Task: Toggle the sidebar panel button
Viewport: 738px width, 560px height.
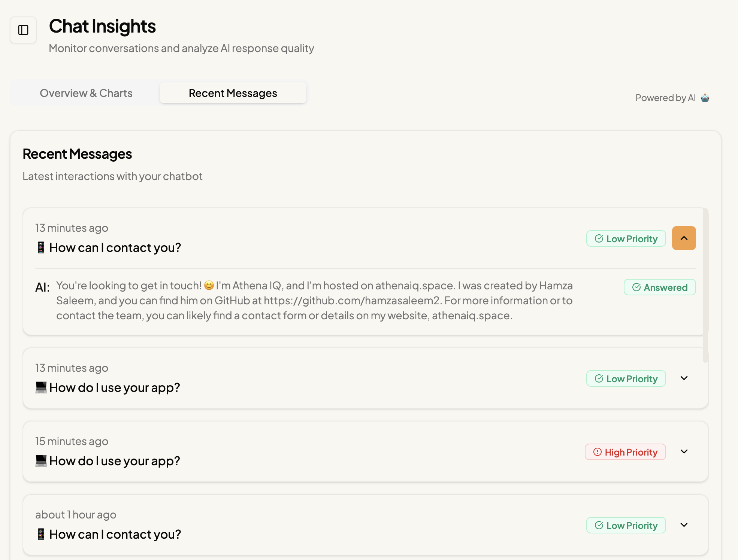Action: pyautogui.click(x=23, y=30)
